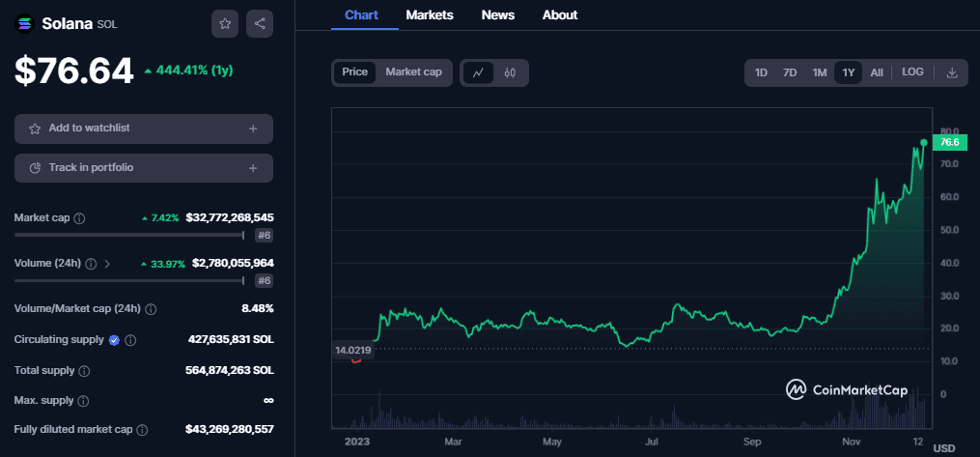Click the 444.41% (1y) change text
Image resolution: width=980 pixels, height=457 pixels.
point(194,71)
